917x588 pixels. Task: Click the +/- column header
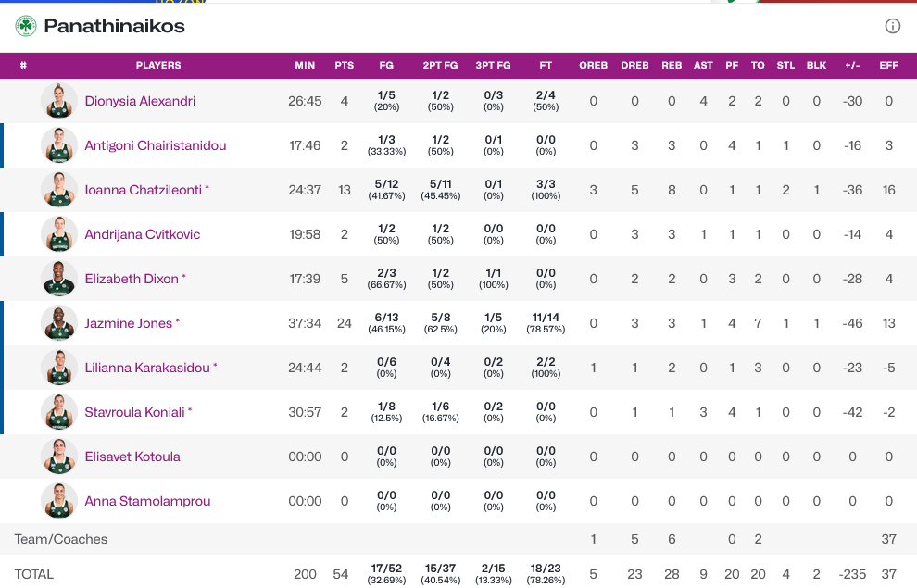(852, 66)
